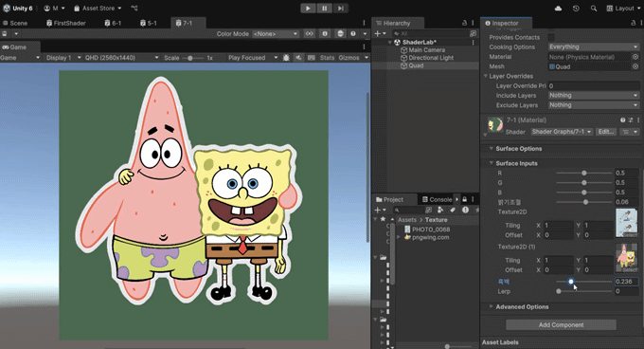This screenshot has height=349, width=644.
Task: Expand the Advanced Options section
Action: pos(491,306)
